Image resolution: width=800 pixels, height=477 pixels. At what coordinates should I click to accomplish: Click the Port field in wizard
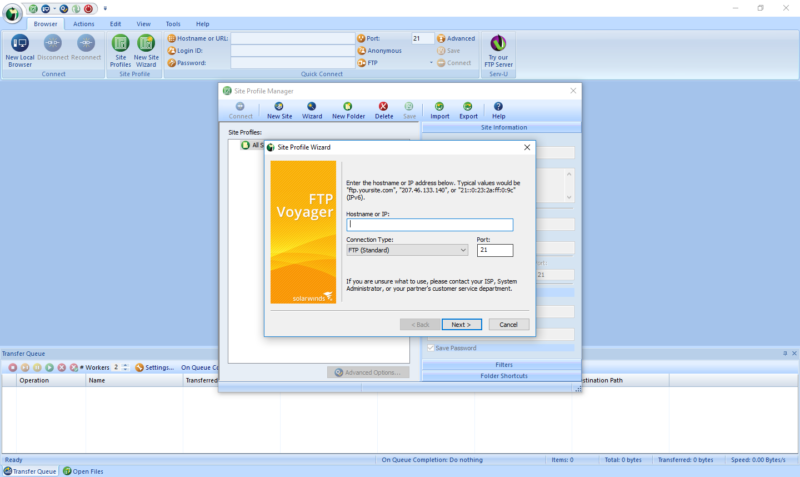[x=495, y=250]
